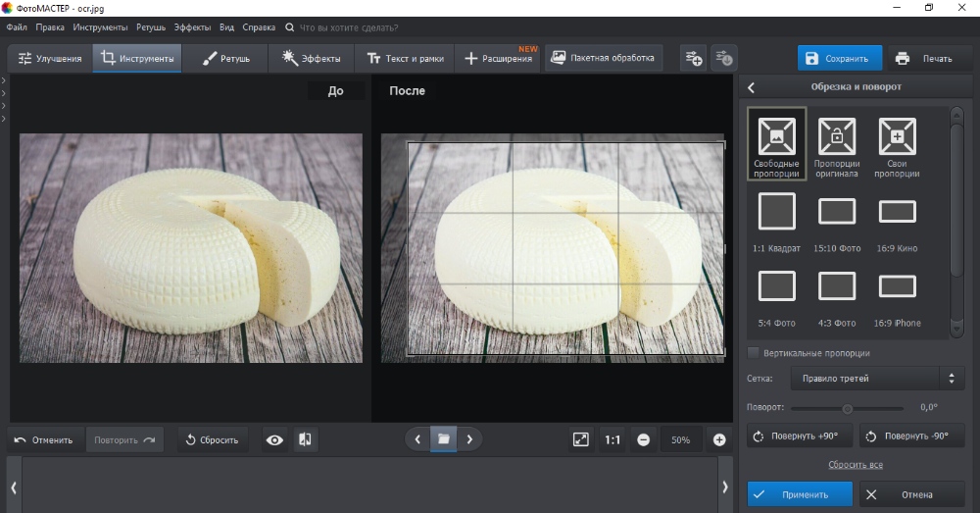The image size is (980, 513).
Task: Go back from Обрезка и поворот panel
Action: [x=752, y=87]
